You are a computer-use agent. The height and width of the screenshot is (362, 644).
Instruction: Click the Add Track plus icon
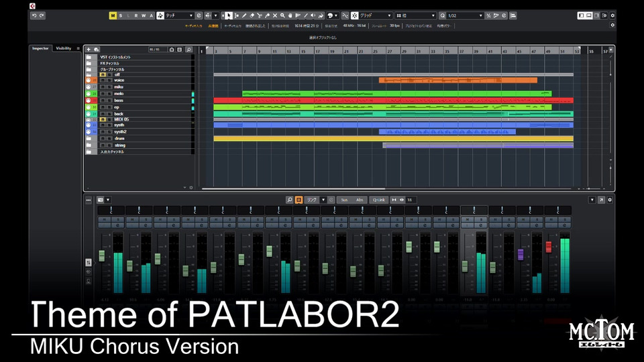point(89,49)
